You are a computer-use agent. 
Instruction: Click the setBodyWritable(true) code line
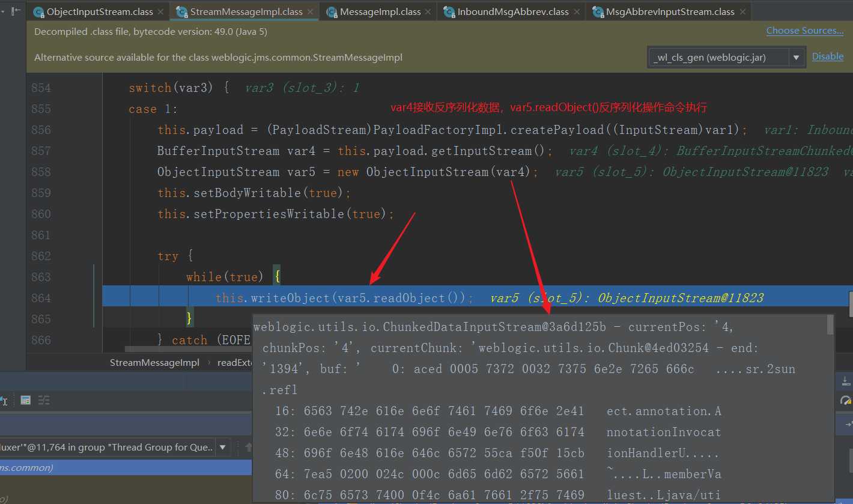coord(254,193)
